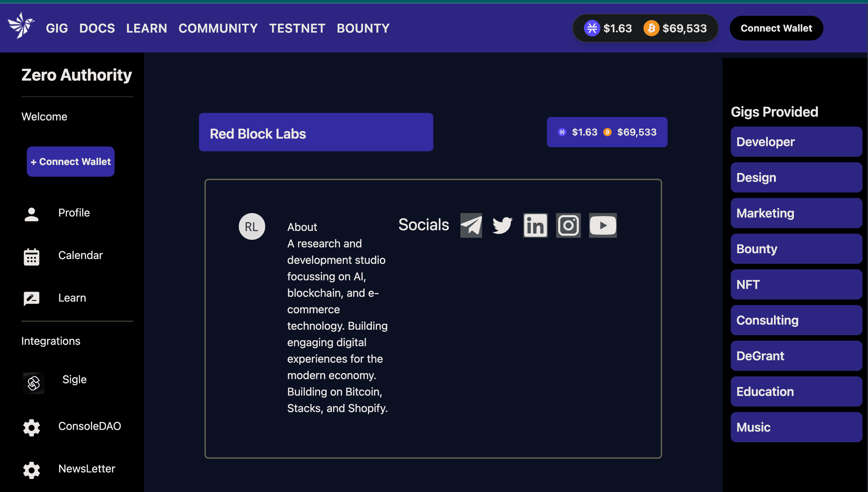Open the Twitter bird icon

pyautogui.click(x=502, y=225)
